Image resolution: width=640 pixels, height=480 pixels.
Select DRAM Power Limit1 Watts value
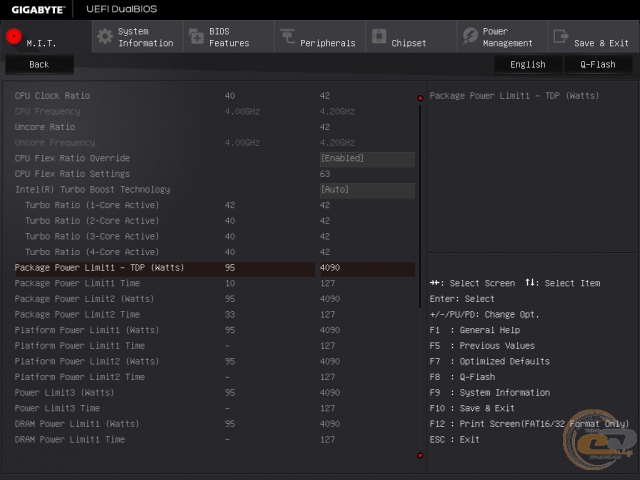tap(330, 424)
